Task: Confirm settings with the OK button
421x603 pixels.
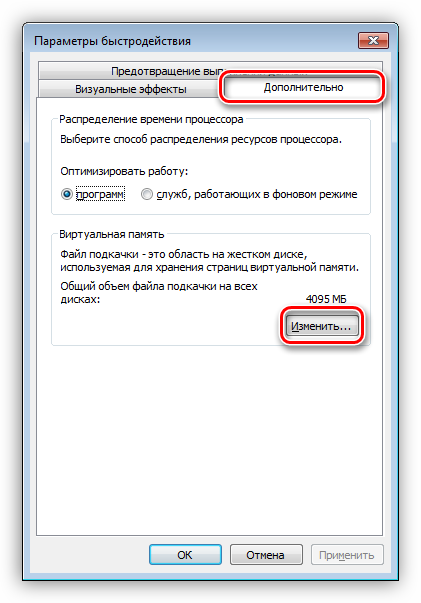Action: (x=185, y=555)
